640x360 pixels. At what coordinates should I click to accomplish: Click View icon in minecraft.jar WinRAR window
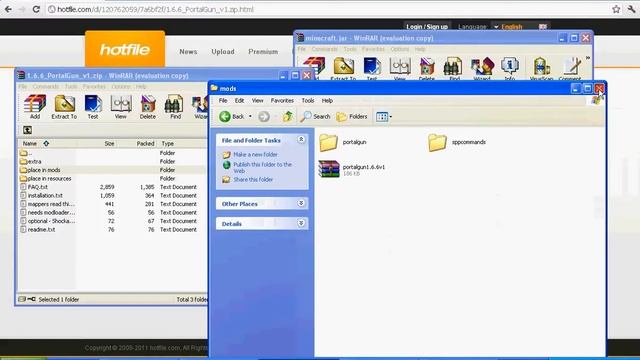[400, 68]
